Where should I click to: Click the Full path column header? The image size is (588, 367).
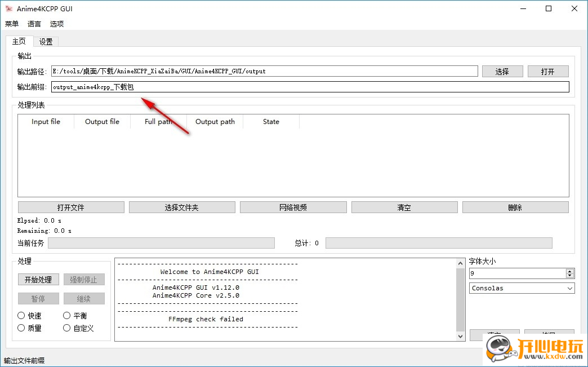click(158, 122)
